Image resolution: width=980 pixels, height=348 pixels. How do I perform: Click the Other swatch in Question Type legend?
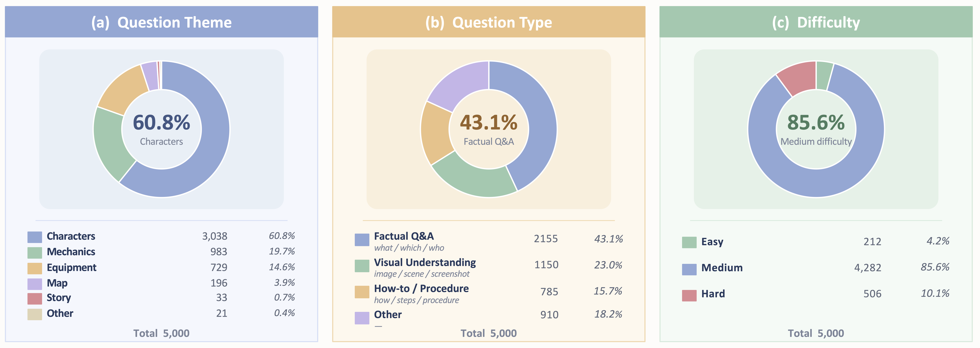tap(362, 318)
